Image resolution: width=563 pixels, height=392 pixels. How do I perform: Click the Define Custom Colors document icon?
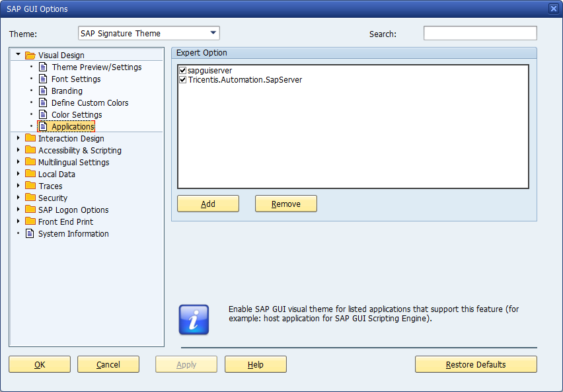point(43,102)
